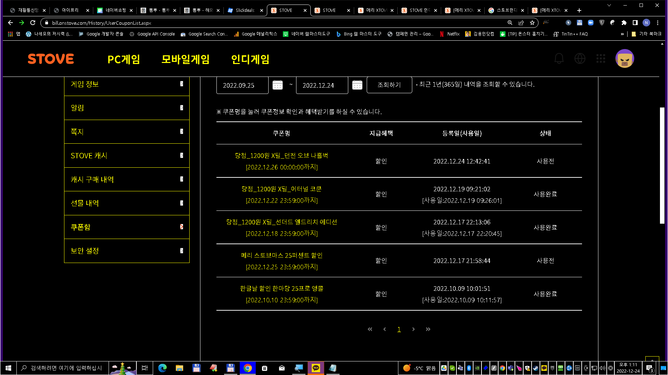The width and height of the screenshot is (668, 375).
Task: Click the page vertical scrollbar
Action: 662,165
